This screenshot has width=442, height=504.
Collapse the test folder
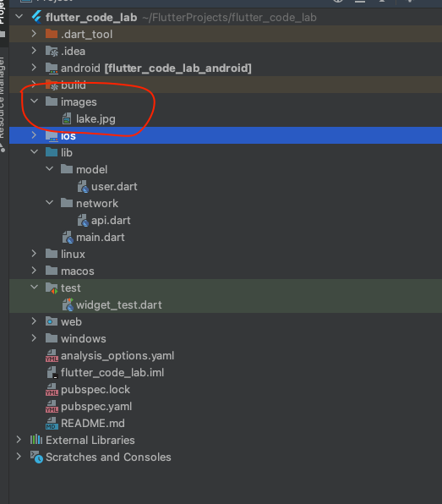click(x=34, y=287)
